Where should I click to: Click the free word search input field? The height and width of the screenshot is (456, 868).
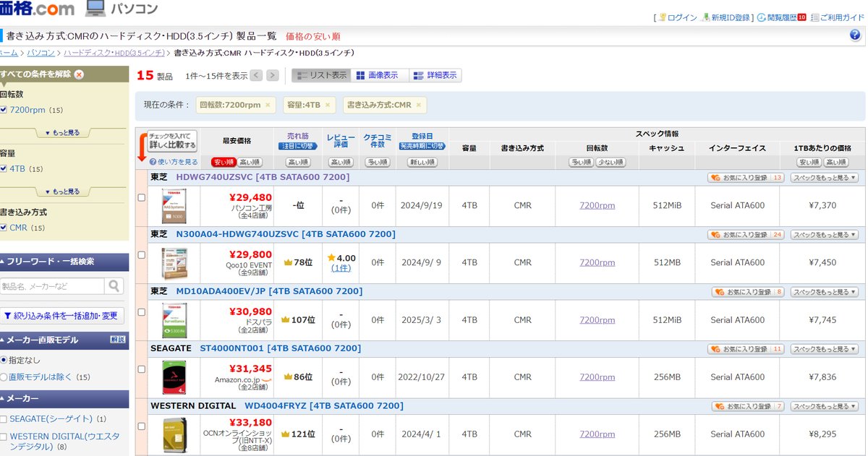click(x=52, y=287)
